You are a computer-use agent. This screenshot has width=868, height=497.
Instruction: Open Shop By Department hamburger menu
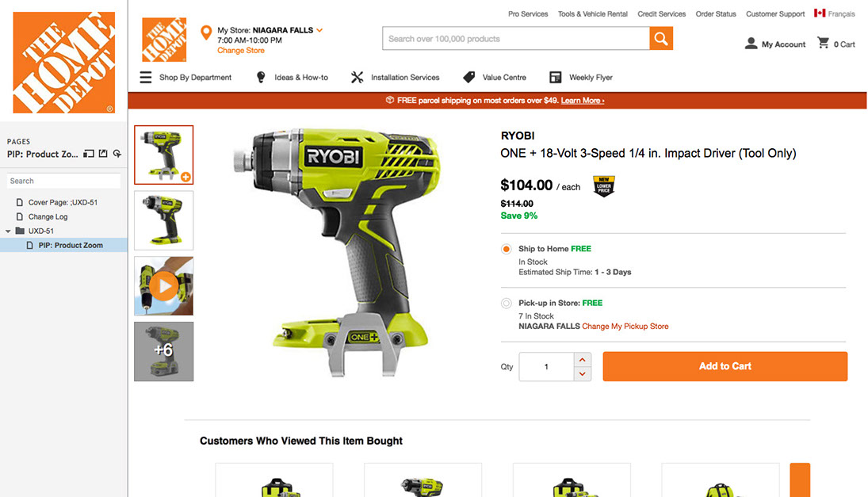pyautogui.click(x=146, y=78)
